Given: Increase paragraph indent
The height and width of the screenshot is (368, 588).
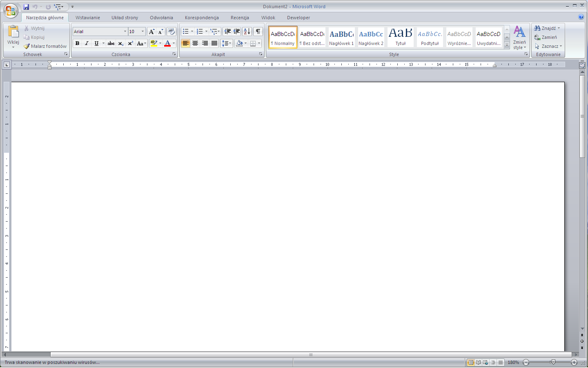Looking at the screenshot, I should click(x=237, y=31).
